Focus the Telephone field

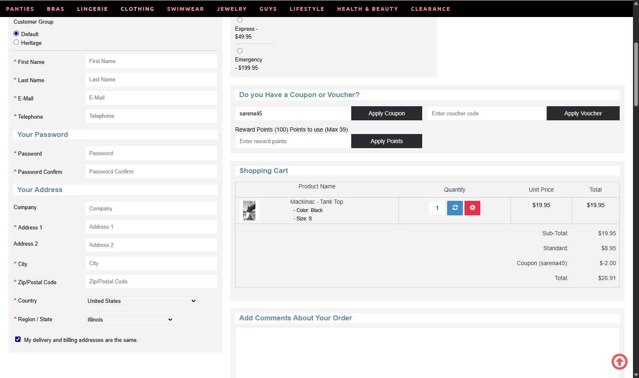point(151,116)
